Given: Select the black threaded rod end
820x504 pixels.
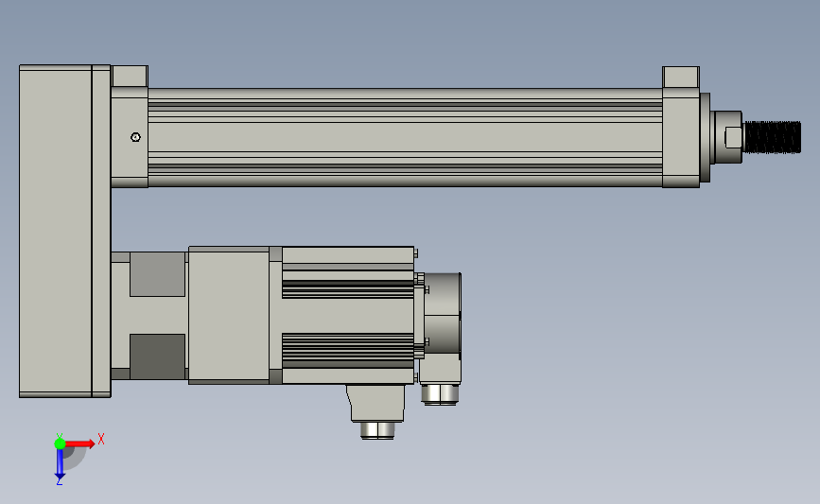Looking at the screenshot, I should [x=772, y=137].
